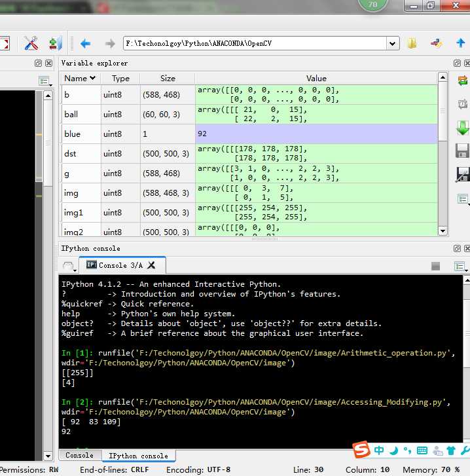
Task: Variable explorer scrollbar up arrow
Action: pyautogui.click(x=443, y=77)
